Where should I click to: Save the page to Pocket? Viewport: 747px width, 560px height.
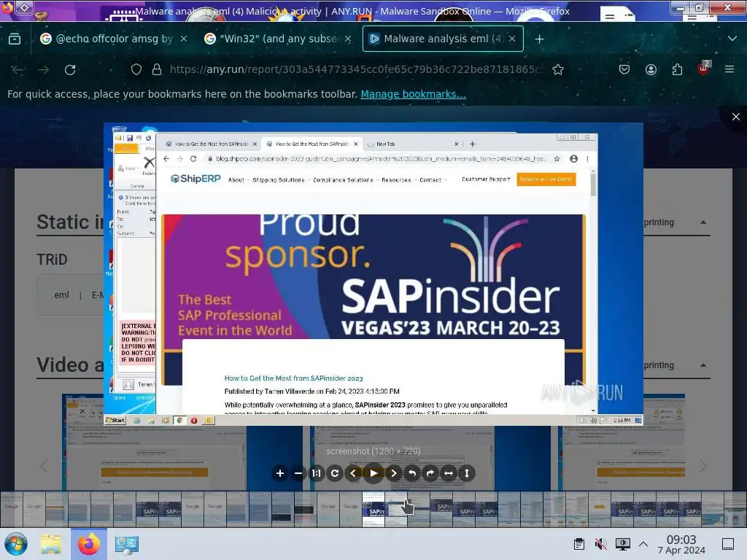point(624,69)
